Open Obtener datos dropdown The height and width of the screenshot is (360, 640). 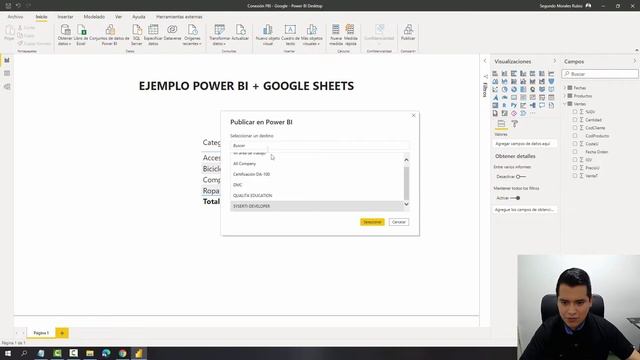65,34
